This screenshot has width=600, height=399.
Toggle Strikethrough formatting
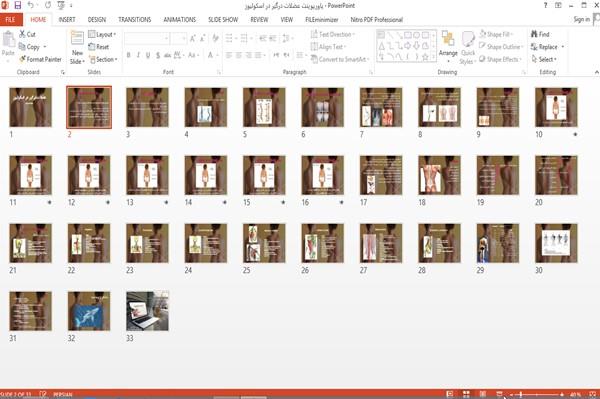pyautogui.click(x=167, y=55)
